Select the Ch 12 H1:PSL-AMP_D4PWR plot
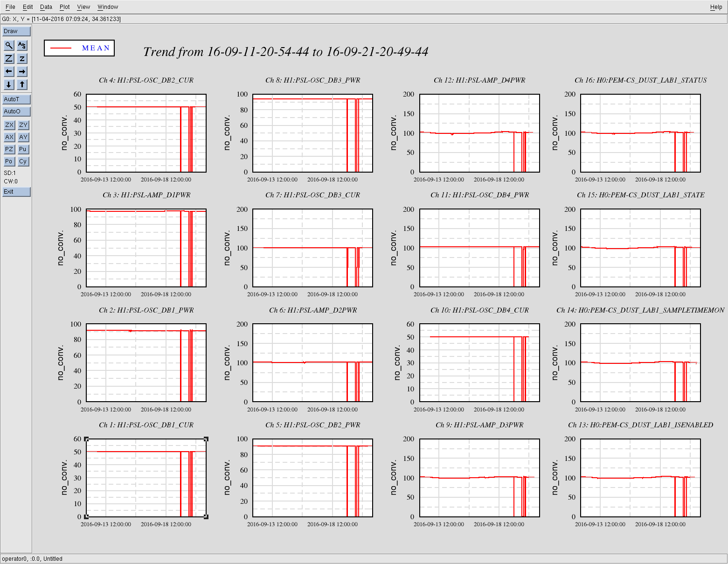This screenshot has width=728, height=564. coord(479,133)
